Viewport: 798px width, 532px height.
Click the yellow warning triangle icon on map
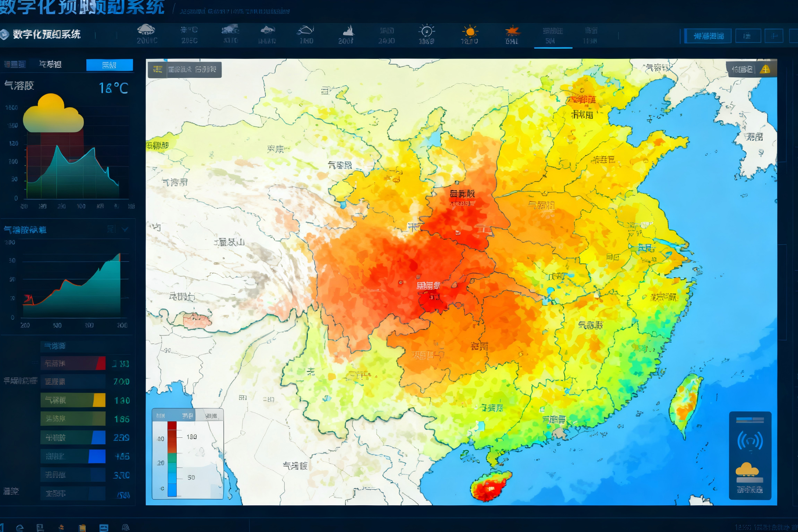765,69
